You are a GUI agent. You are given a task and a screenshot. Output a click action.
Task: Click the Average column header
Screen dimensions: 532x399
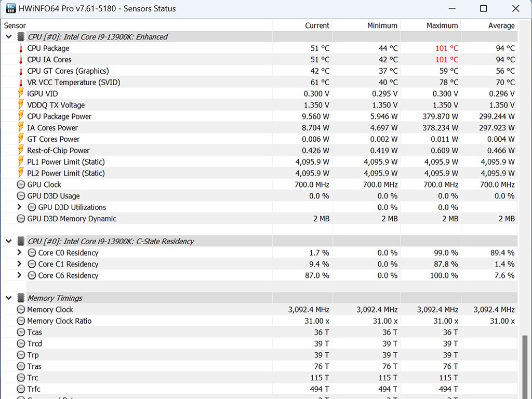click(x=501, y=25)
